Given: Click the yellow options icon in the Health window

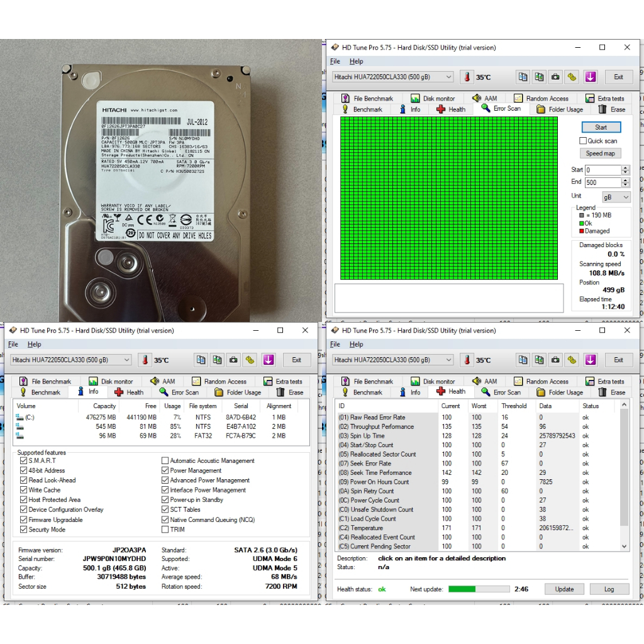Looking at the screenshot, I should pyautogui.click(x=572, y=360).
